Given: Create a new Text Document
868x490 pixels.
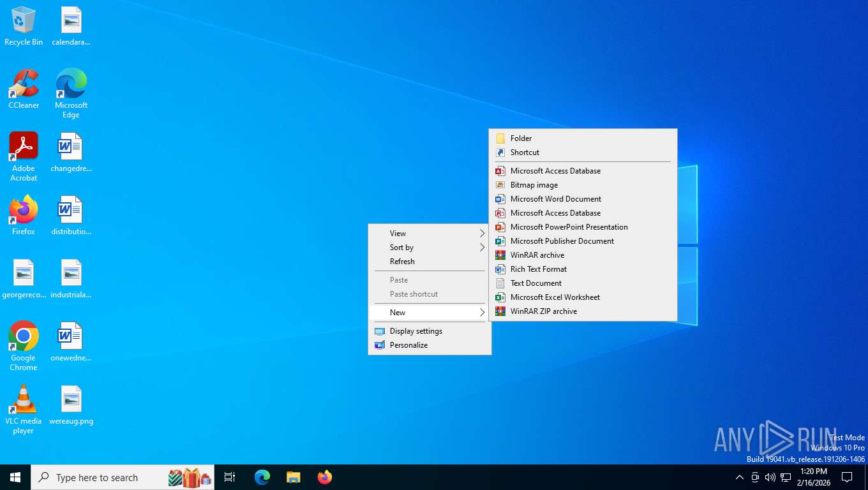Looking at the screenshot, I should point(583,283).
